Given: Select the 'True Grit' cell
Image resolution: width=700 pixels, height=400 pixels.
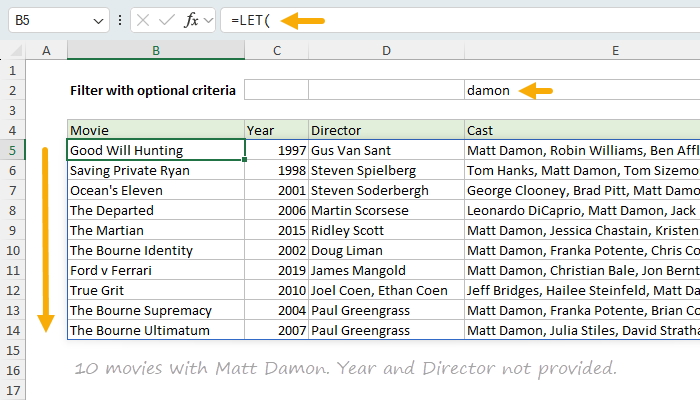Looking at the screenshot, I should [156, 291].
